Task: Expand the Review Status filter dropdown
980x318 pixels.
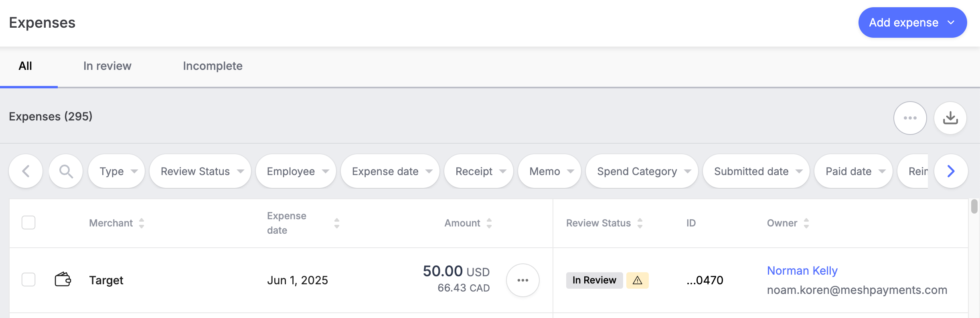Action: pos(200,171)
